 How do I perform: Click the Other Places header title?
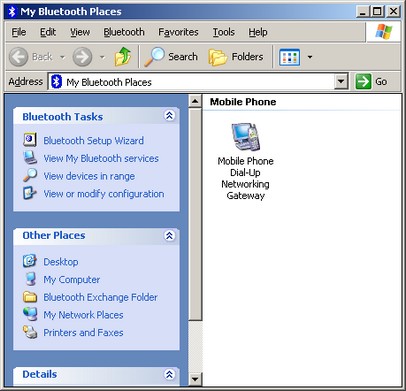click(54, 235)
